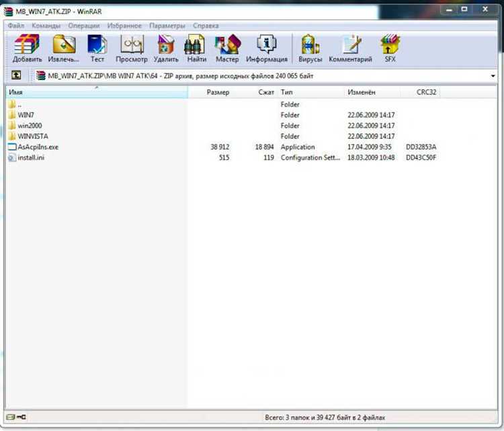
Task: Open the Справка menu
Action: [206, 26]
